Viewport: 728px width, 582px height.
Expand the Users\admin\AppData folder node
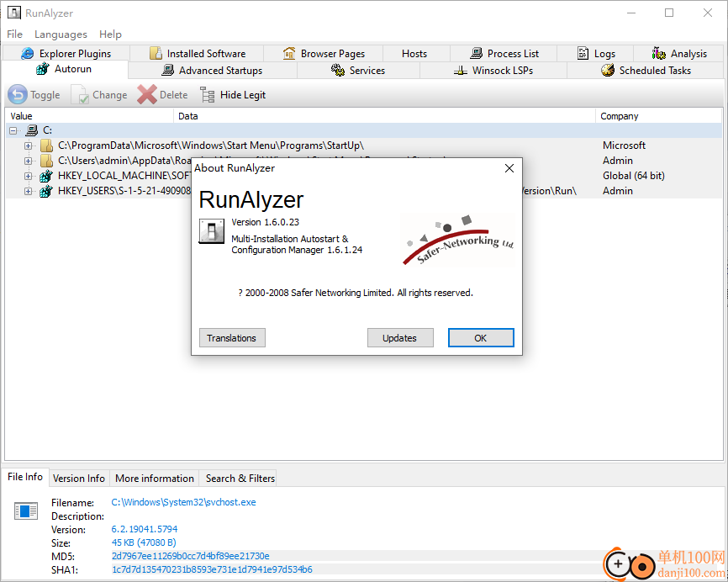pos(29,161)
